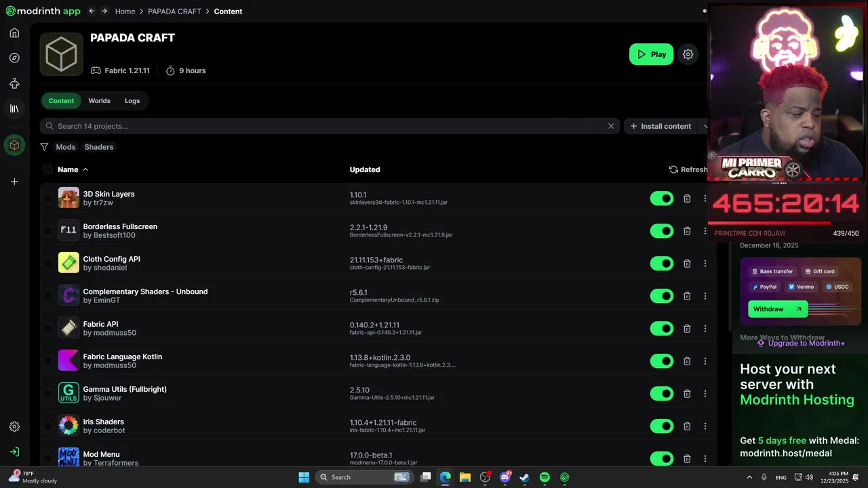Click Install content button
The width and height of the screenshot is (868, 488).
tap(661, 126)
